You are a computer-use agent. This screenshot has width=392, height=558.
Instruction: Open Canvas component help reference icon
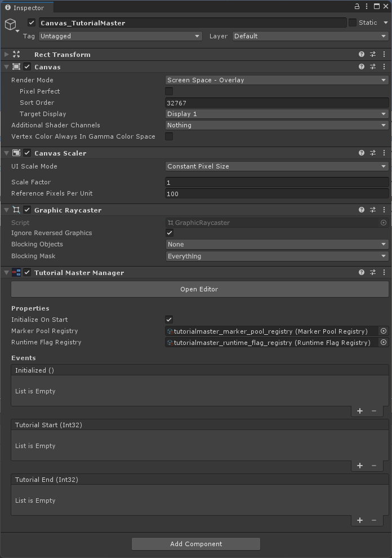tap(362, 67)
